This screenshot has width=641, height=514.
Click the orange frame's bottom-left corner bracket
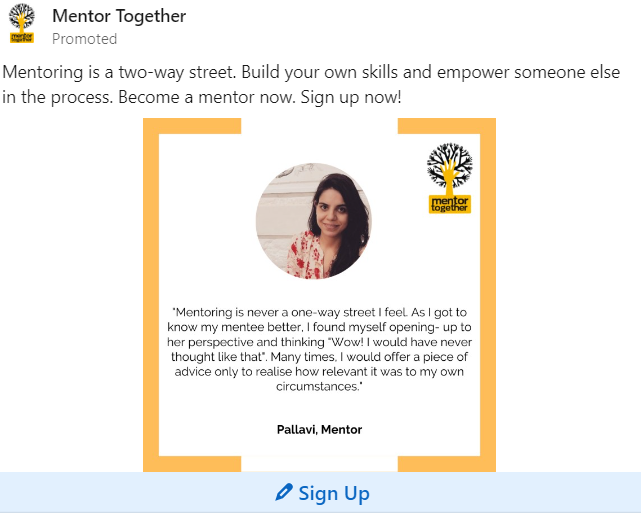(x=192, y=464)
